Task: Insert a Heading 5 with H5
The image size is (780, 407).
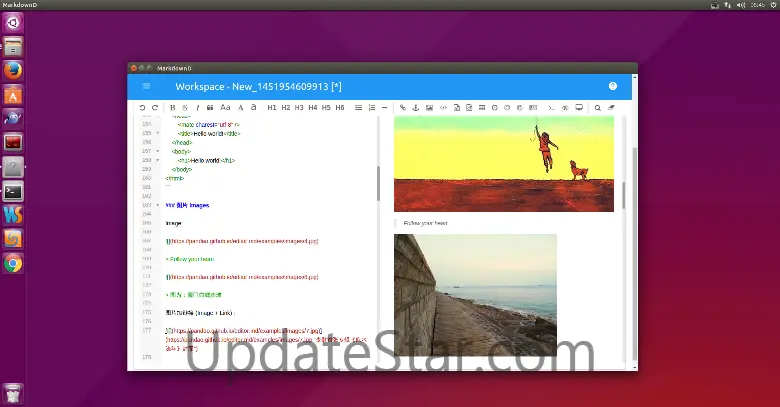Action: (x=326, y=107)
